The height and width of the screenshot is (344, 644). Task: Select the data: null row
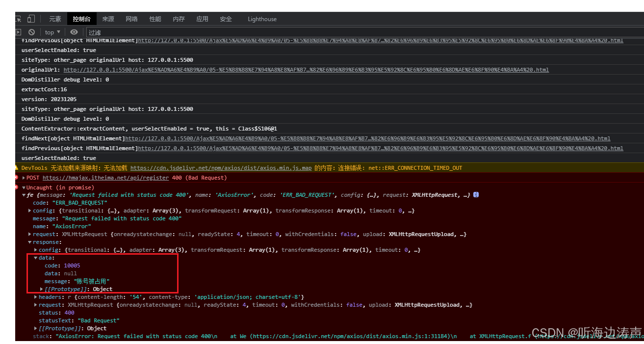61,273
